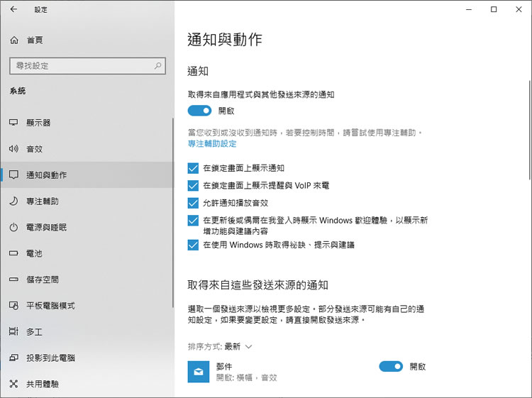532x398 pixels.
Task: Click the 電源與睡眠 power icon
Action: coord(13,227)
